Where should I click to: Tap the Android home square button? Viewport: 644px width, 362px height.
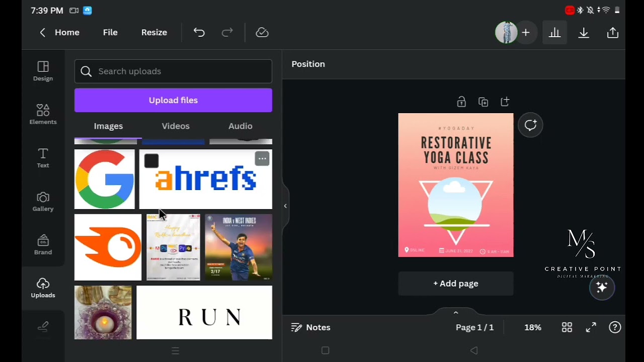325,350
